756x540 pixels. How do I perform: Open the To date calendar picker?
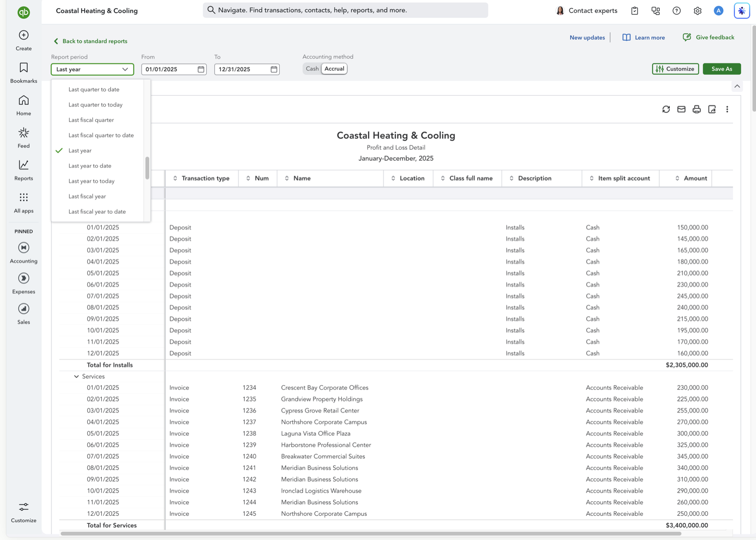click(x=274, y=69)
